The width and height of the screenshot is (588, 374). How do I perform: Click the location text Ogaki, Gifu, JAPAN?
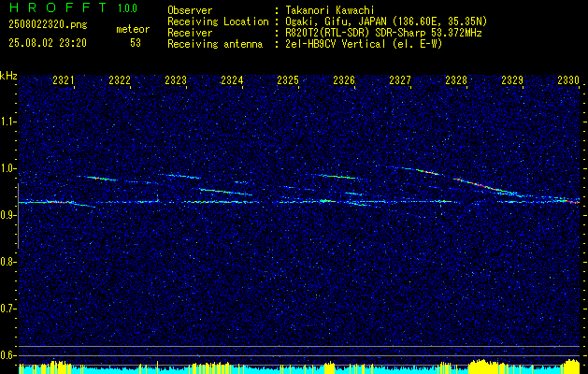click(336, 22)
